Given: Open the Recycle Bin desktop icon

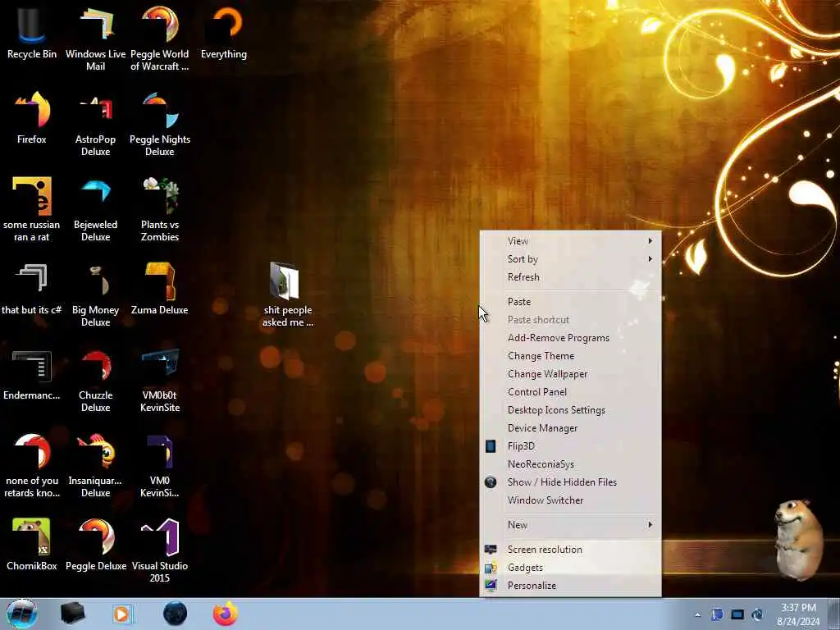Looking at the screenshot, I should (32, 33).
